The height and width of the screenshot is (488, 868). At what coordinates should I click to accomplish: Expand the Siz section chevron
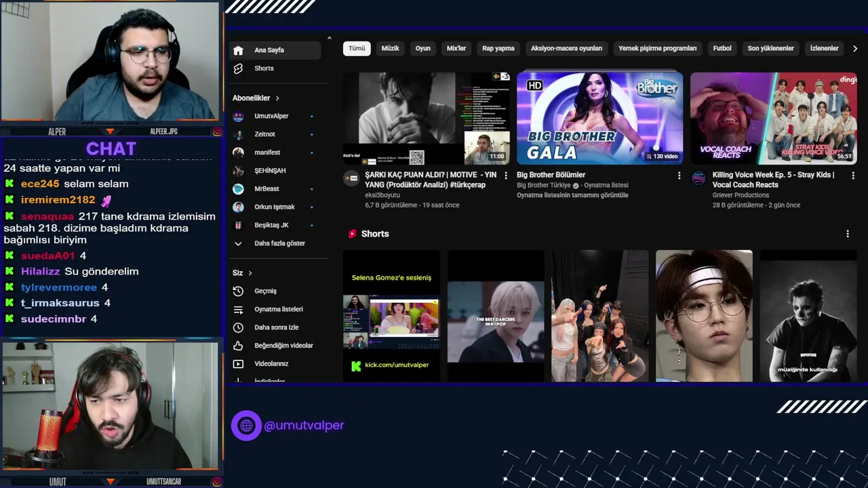pyautogui.click(x=250, y=273)
